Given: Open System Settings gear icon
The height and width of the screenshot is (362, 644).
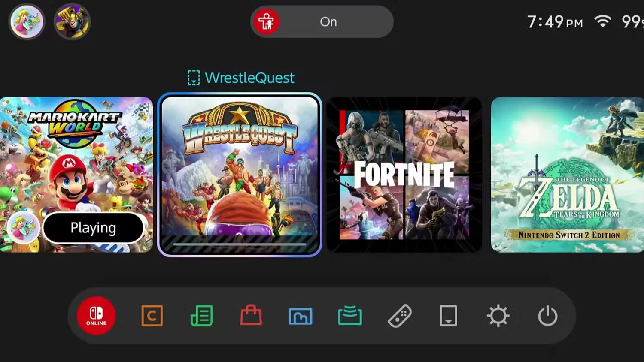Looking at the screenshot, I should click(498, 316).
